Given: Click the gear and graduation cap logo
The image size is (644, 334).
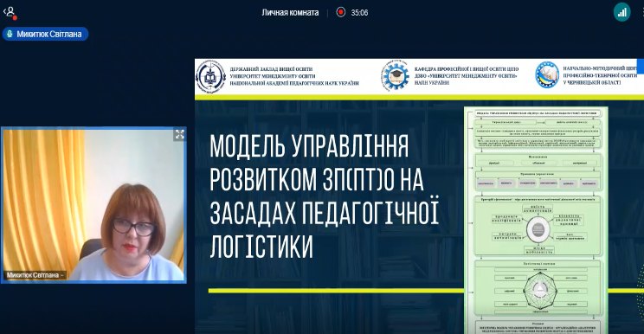Looking at the screenshot, I should coord(395,76).
